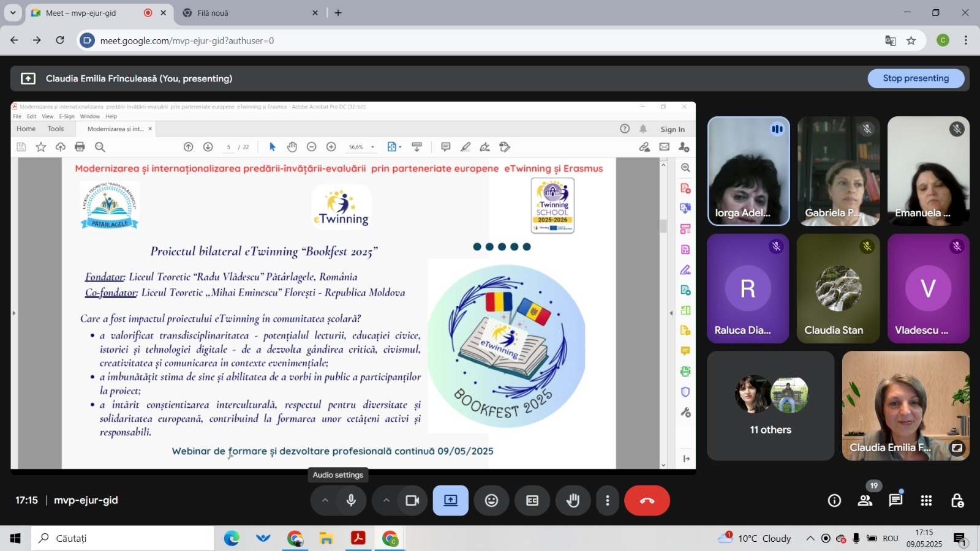
Task: Click Acrobat email envelope icon
Action: 665,147
